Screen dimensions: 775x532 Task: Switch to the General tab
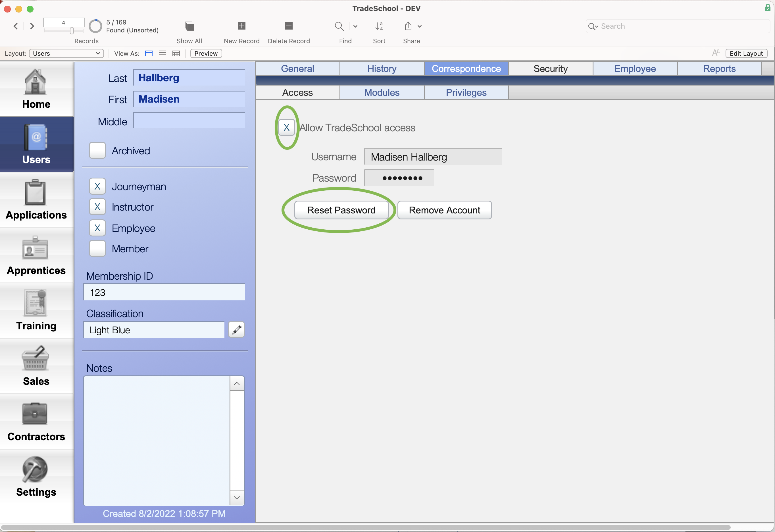[297, 69]
